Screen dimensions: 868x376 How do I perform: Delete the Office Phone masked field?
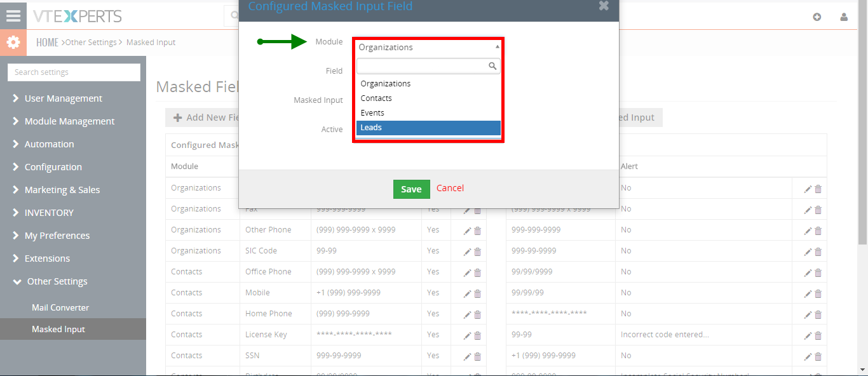pyautogui.click(x=478, y=273)
